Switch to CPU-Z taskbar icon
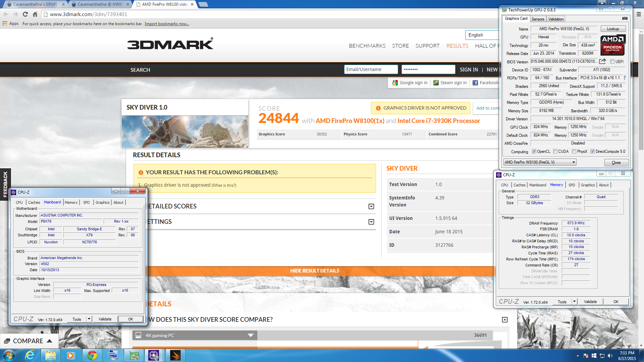The image size is (644, 362). click(154, 355)
